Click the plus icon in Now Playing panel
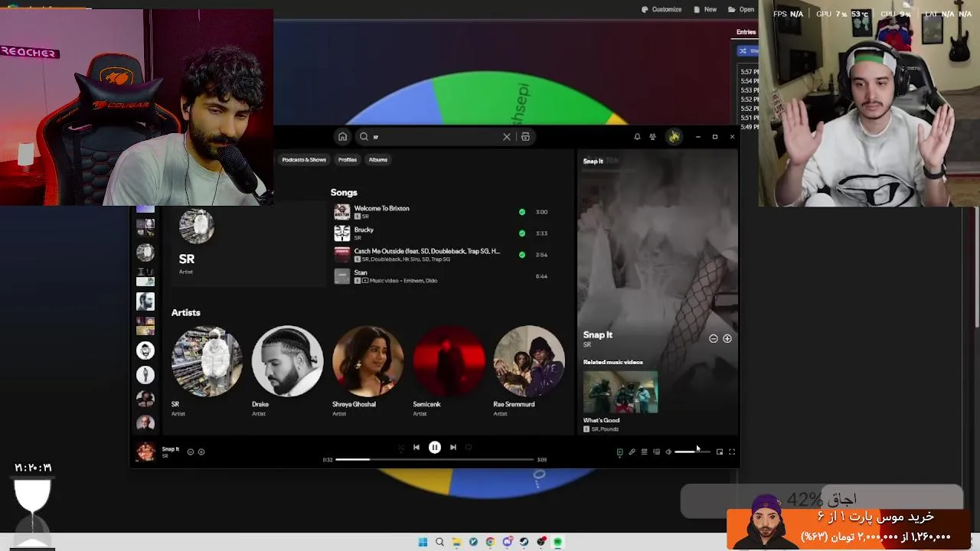980x551 pixels. (x=727, y=338)
